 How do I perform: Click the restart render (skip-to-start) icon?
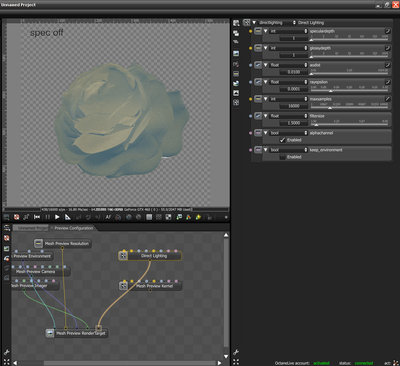click(x=37, y=217)
